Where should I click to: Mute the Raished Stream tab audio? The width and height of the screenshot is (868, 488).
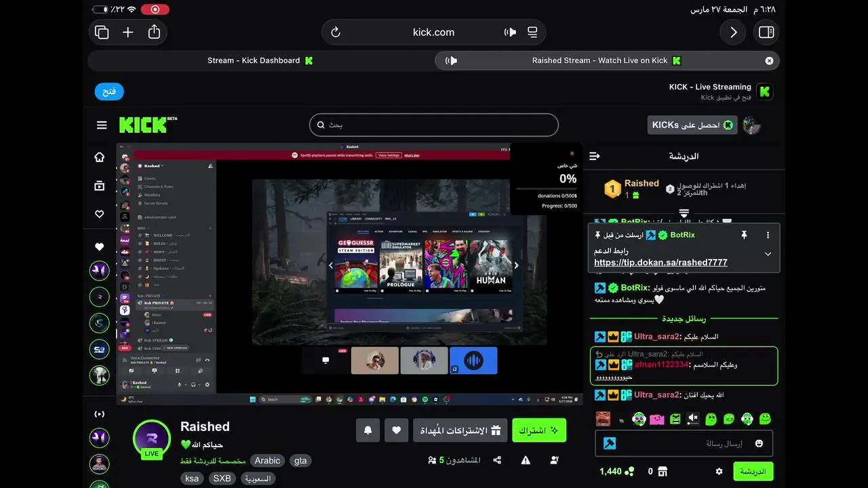pos(451,60)
